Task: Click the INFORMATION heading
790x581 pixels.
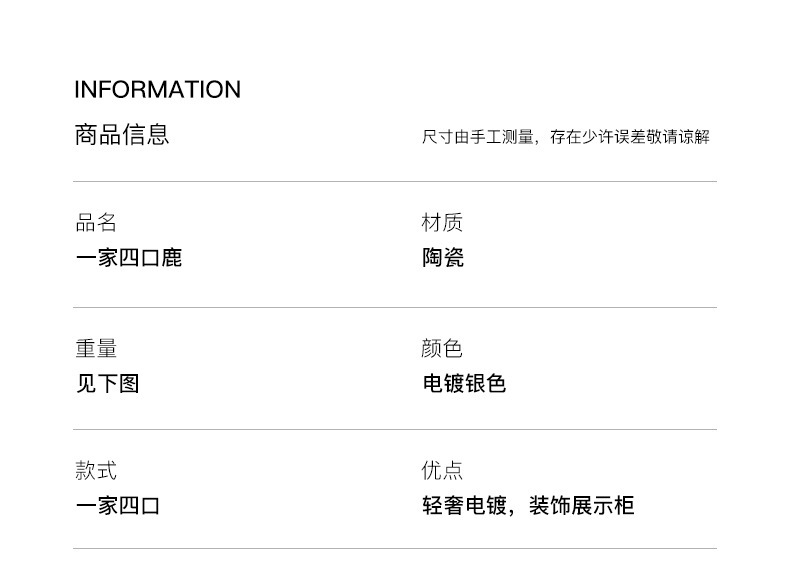Action: coord(157,89)
